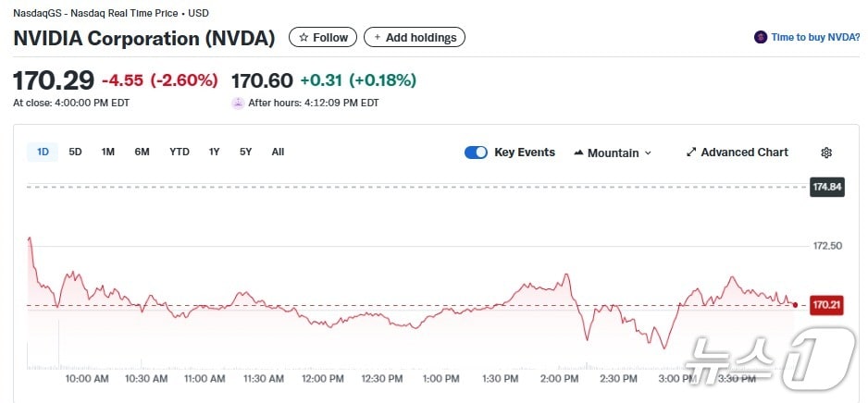868x403 pixels.
Task: Click the purple icon beside Time to buy NVDA
Action: [761, 38]
